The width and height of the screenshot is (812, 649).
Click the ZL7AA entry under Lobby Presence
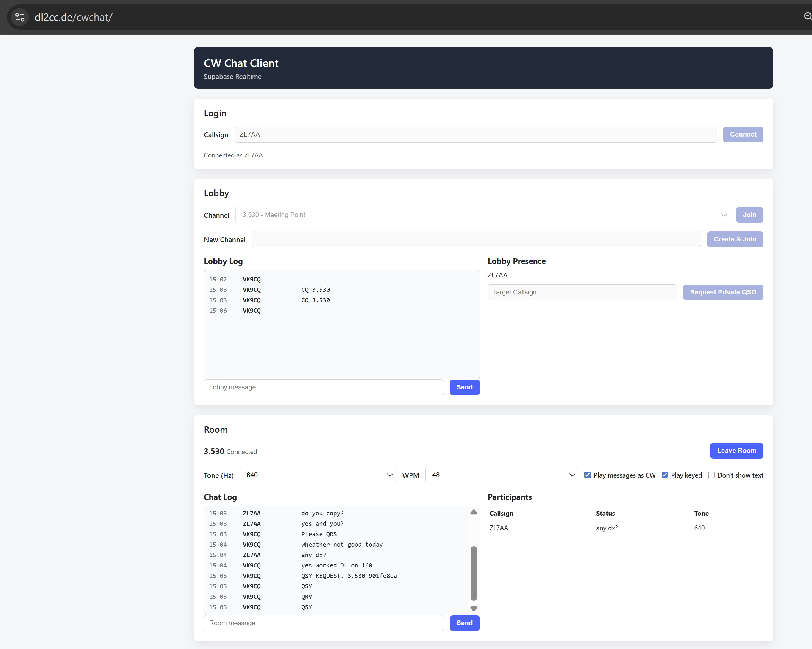pos(497,275)
